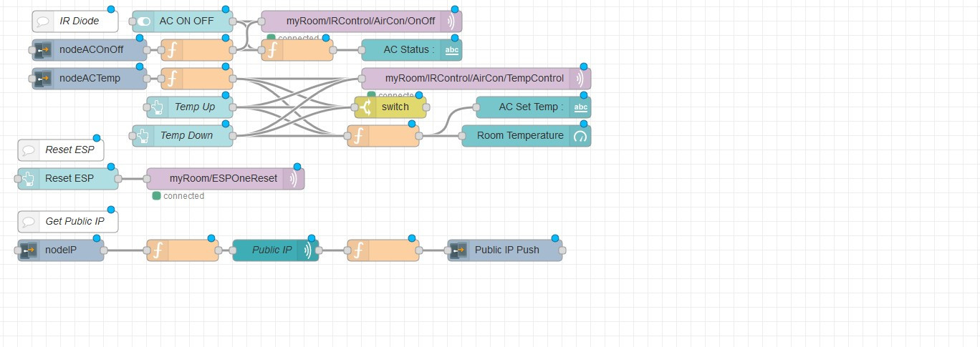
Task: Select the myRoom/IRControl/AirCon/OnOff label
Action: 360,21
